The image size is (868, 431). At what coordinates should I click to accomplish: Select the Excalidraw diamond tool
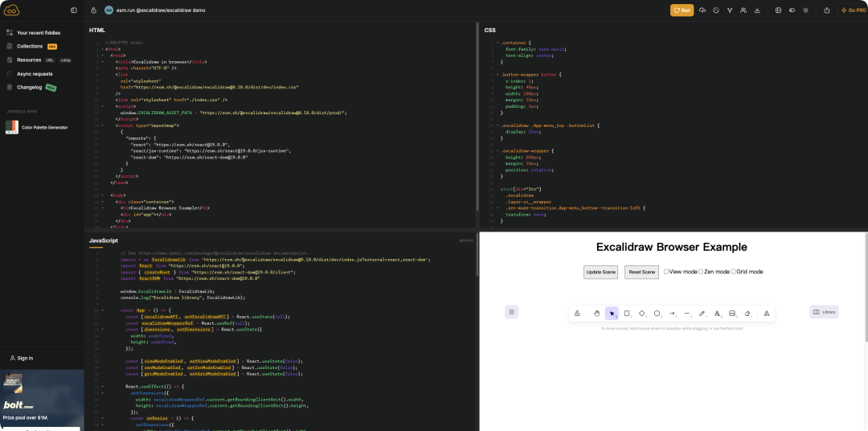642,314
